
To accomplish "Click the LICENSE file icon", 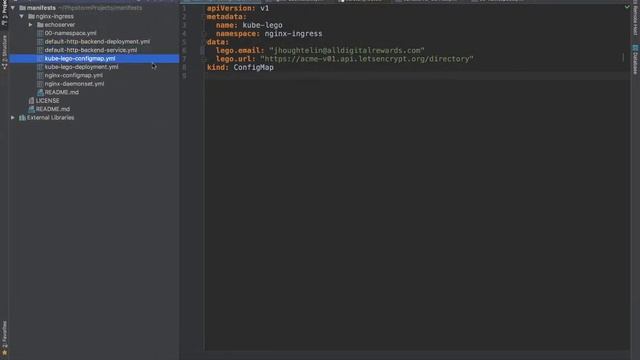I will pos(31,100).
